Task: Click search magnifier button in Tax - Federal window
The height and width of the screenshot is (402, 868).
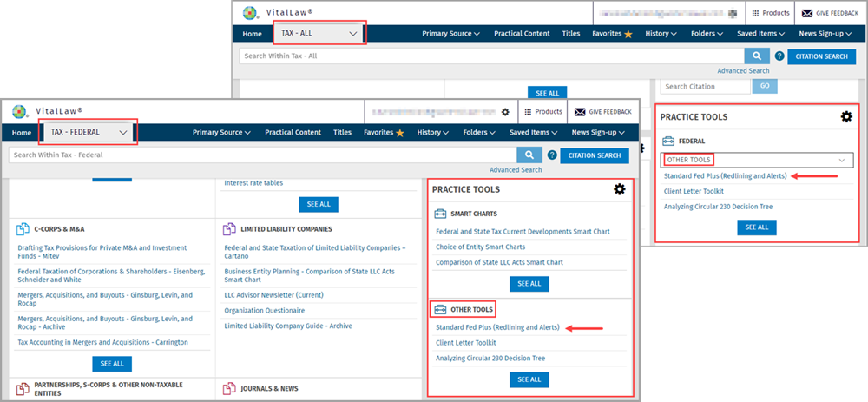Action: click(x=529, y=155)
